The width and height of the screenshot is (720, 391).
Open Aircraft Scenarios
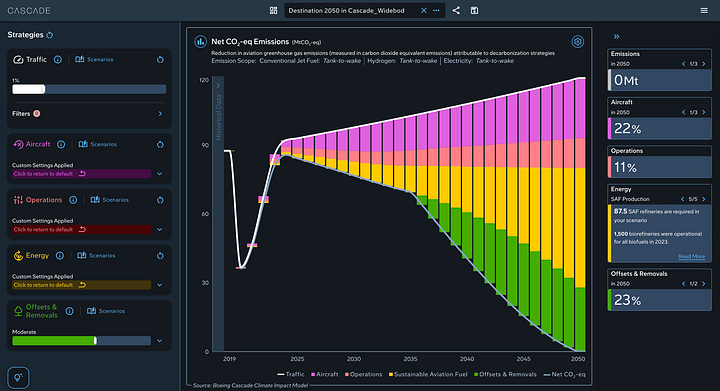(x=98, y=144)
